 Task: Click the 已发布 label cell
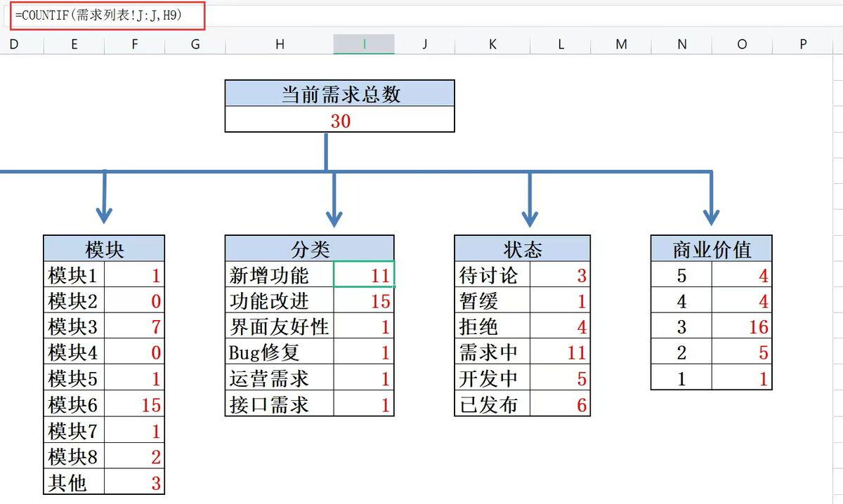(492, 405)
